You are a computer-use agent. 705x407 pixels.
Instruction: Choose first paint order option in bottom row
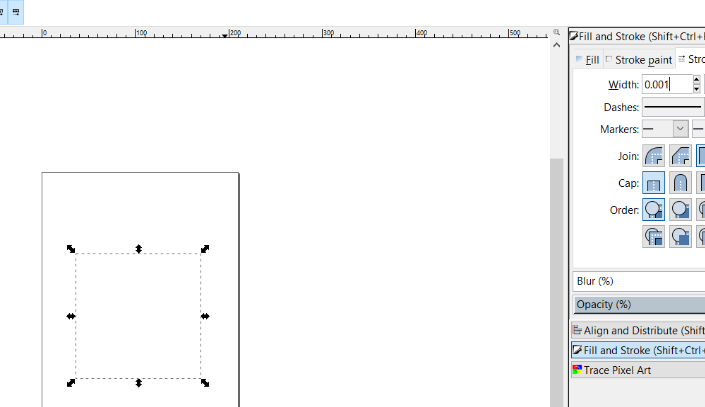coord(653,237)
